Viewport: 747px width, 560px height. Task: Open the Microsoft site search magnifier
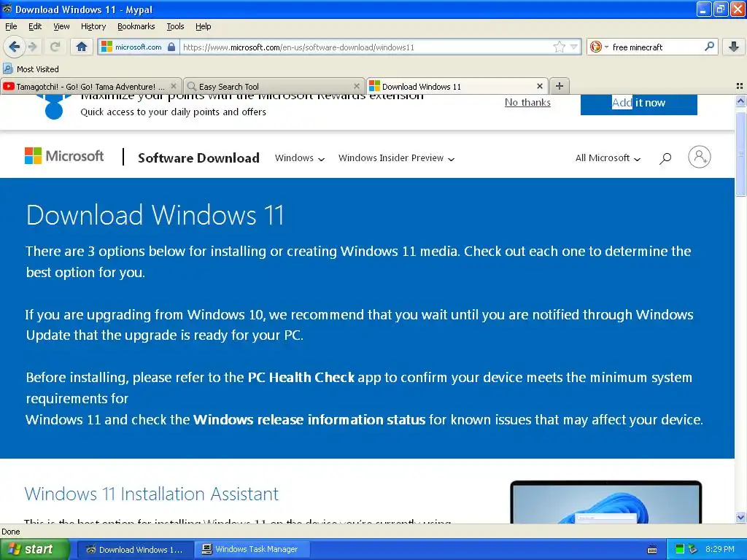point(665,158)
